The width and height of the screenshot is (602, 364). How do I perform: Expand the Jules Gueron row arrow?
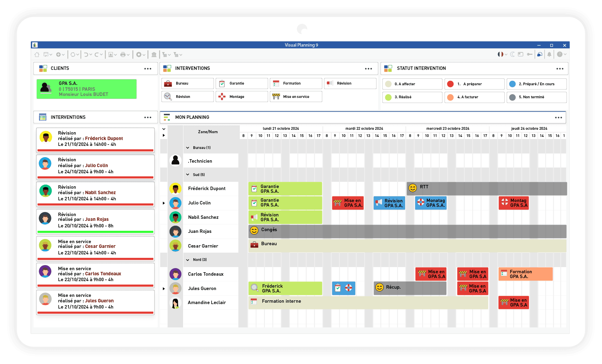[x=164, y=289]
